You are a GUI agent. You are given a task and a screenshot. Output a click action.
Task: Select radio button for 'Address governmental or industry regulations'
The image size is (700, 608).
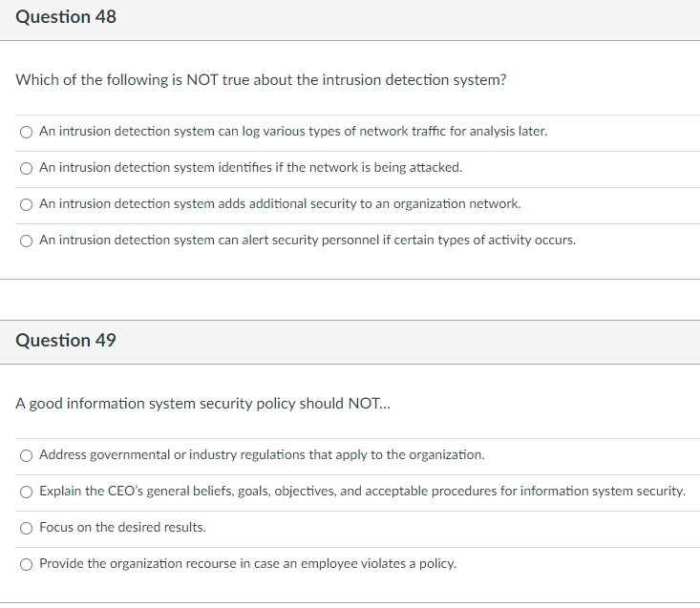27,455
